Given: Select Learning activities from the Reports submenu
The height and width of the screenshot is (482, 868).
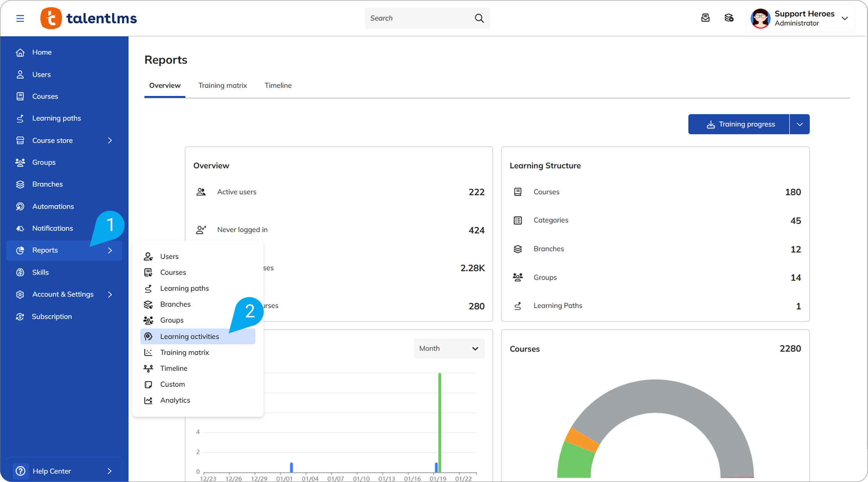Looking at the screenshot, I should pyautogui.click(x=189, y=336).
